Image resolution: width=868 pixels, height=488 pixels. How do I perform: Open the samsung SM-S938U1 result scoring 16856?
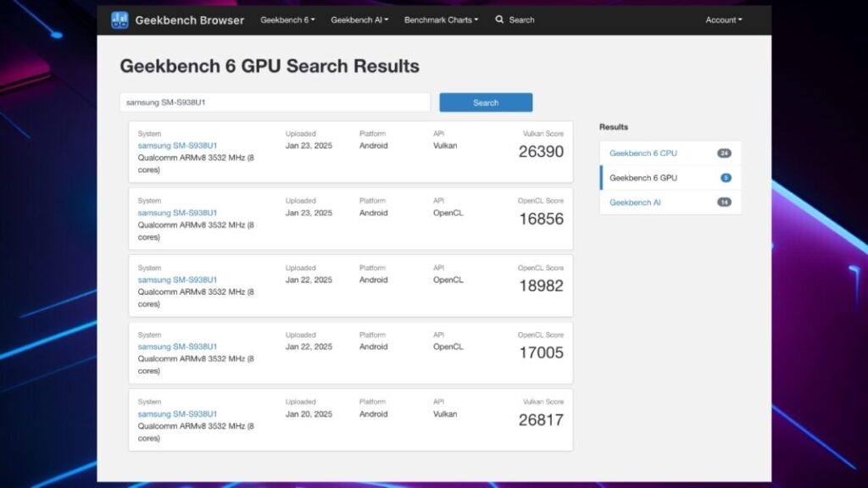pyautogui.click(x=177, y=213)
